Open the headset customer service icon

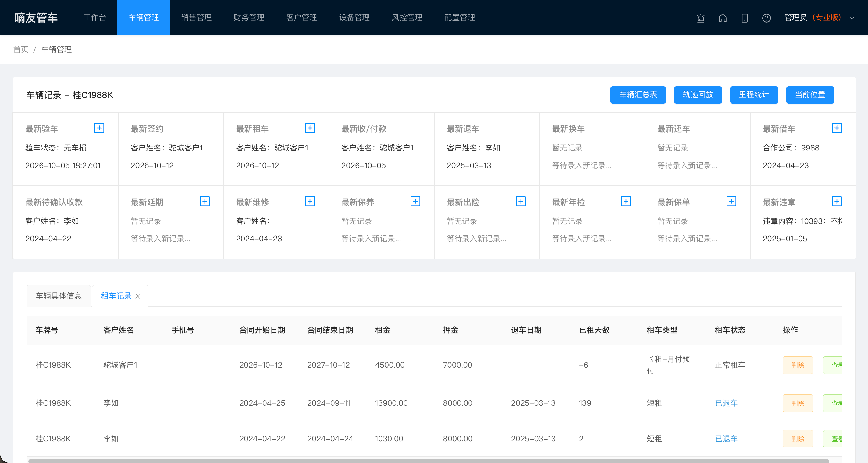tap(722, 18)
